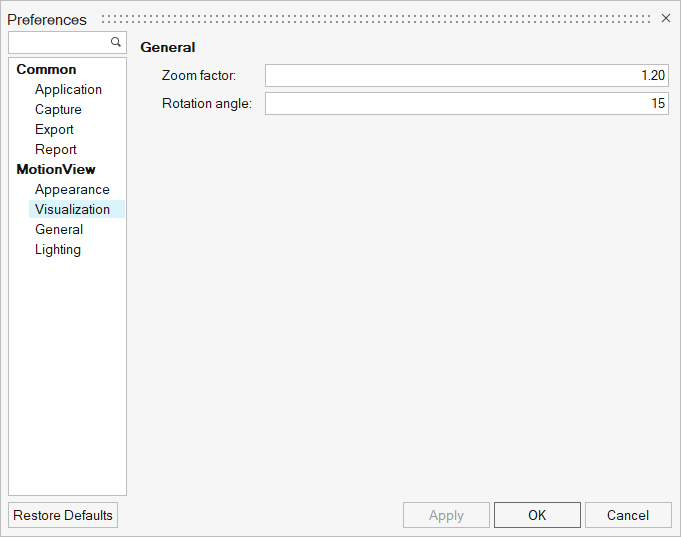Open General item under MotionView tree
Screen dimensions: 681x537
59,229
